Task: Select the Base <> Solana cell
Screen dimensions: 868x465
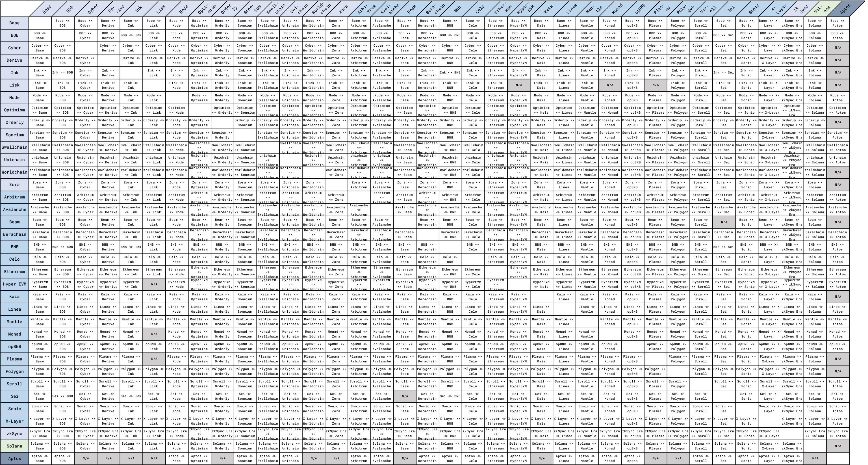Action: coord(815,23)
